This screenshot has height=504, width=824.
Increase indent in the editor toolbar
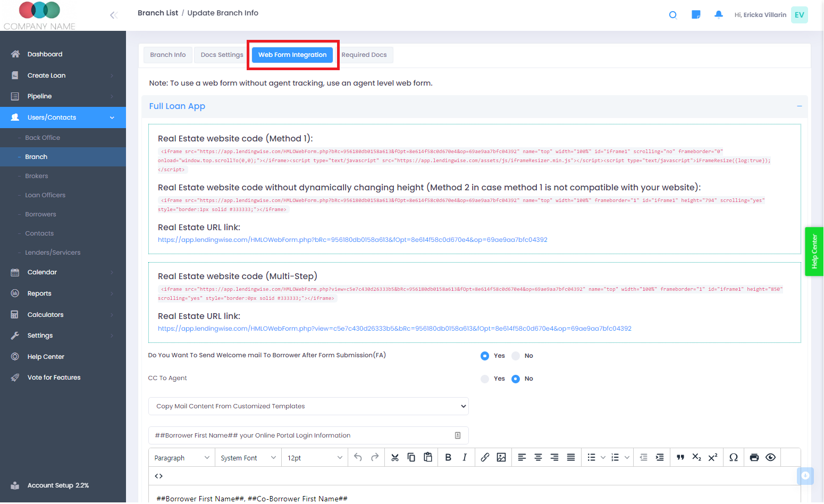point(660,458)
